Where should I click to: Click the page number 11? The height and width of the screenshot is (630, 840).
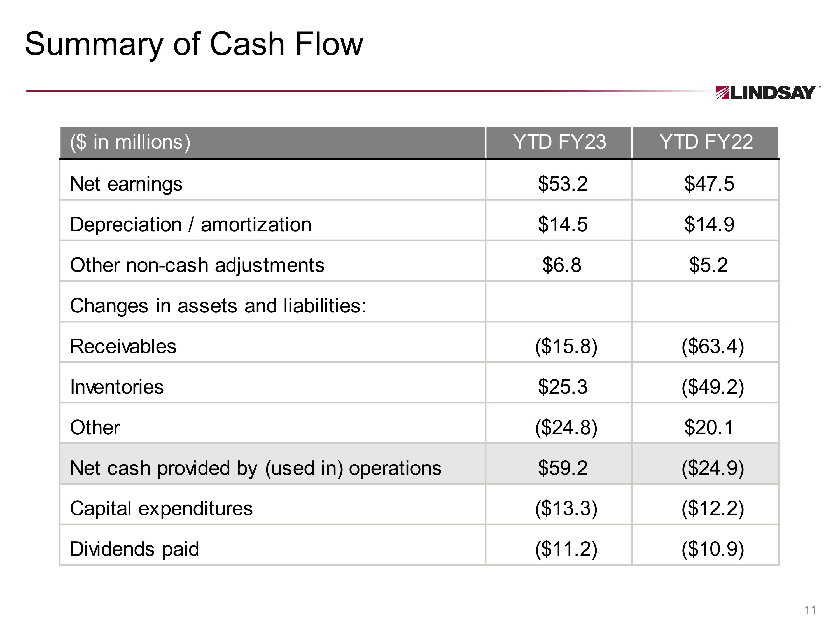pyautogui.click(x=810, y=610)
